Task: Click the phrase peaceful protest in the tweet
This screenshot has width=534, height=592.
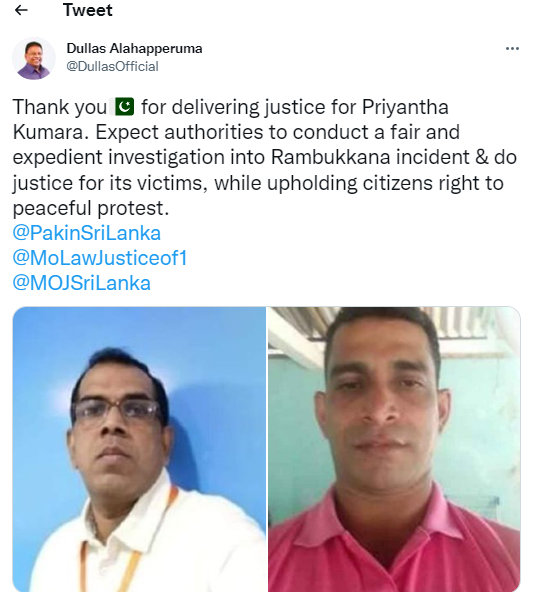Action: pyautogui.click(x=89, y=208)
